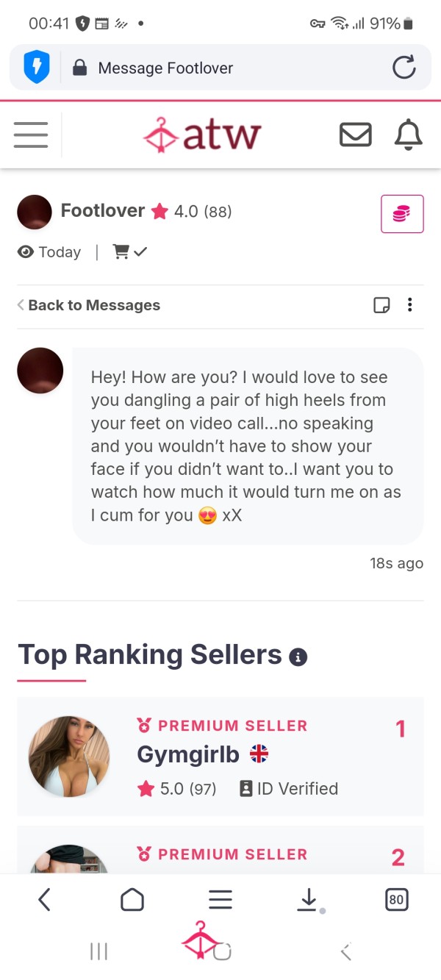The image size is (441, 980).
Task: Go to the browser home button
Action: point(132,899)
